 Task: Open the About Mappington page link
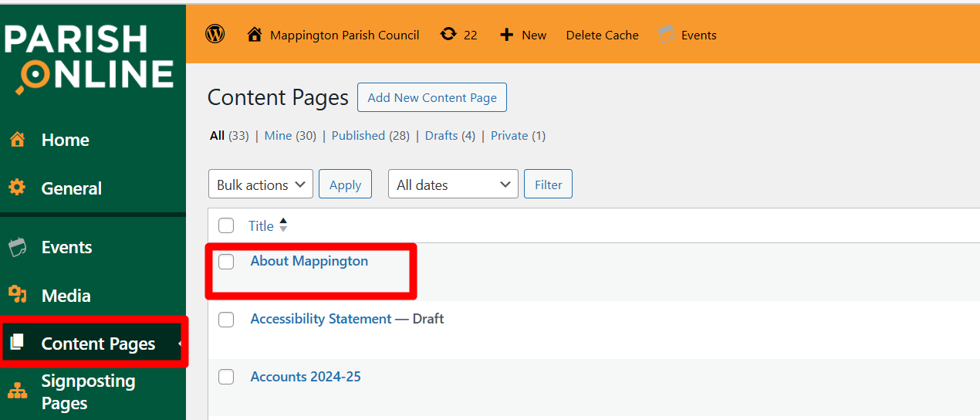(x=309, y=261)
